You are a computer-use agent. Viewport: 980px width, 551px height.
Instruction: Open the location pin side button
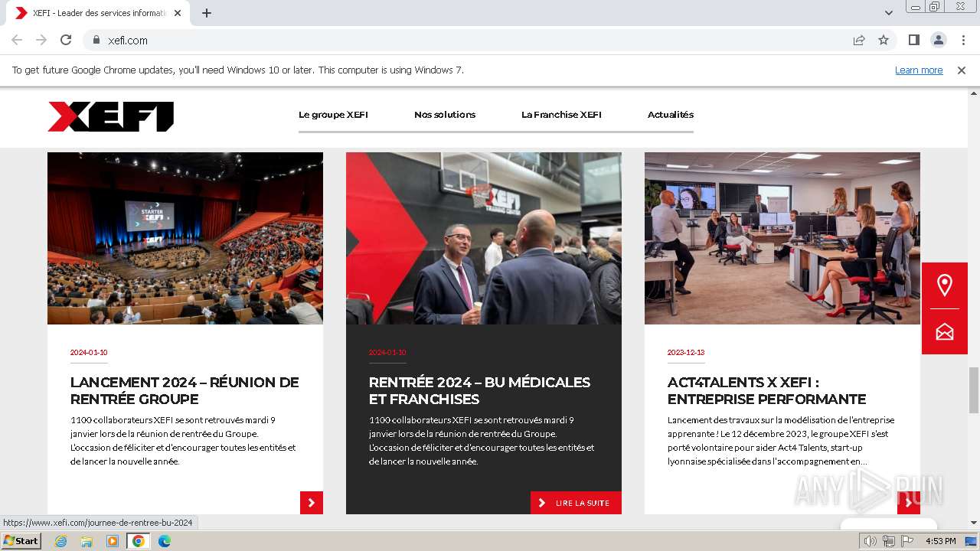945,285
